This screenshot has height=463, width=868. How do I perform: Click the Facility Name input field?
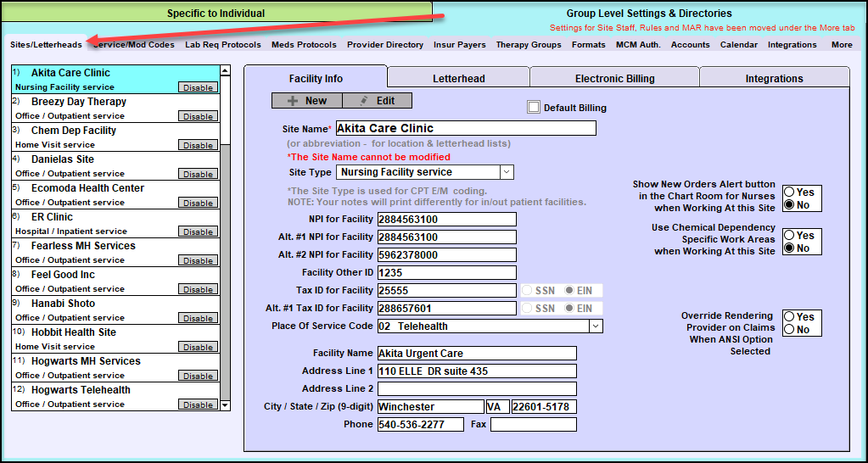pos(477,354)
